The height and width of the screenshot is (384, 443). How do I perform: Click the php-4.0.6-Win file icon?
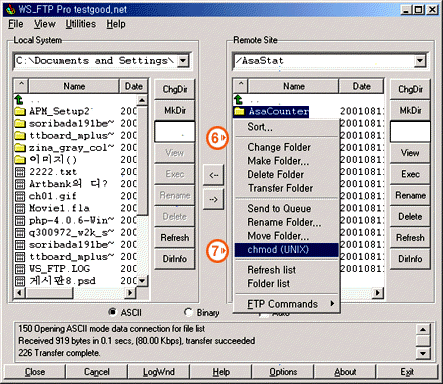point(20,220)
